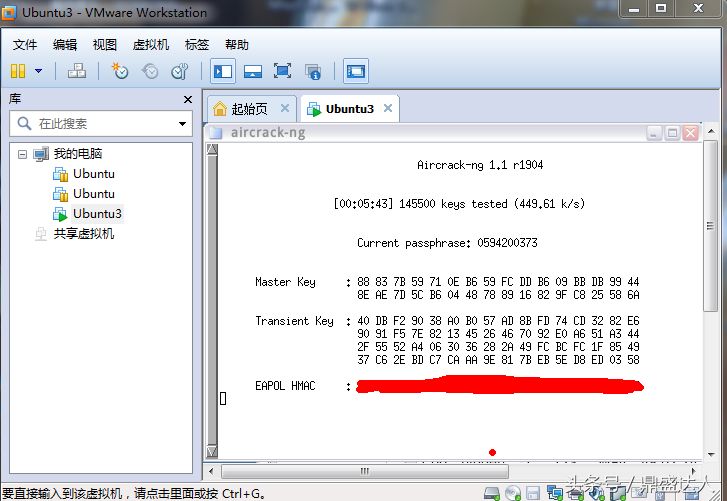Switch to the Ubuntu3 tab
This screenshot has width=727, height=501.
pos(350,109)
